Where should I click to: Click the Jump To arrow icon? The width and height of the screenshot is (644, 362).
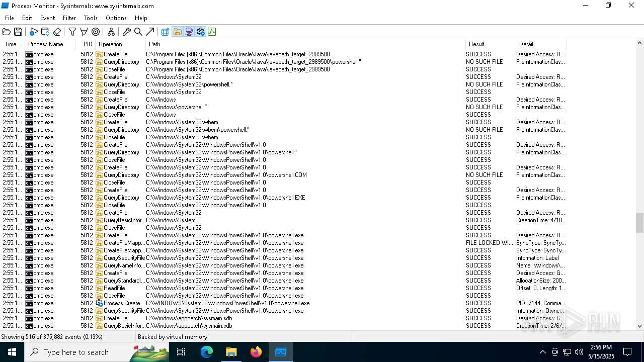(x=150, y=32)
